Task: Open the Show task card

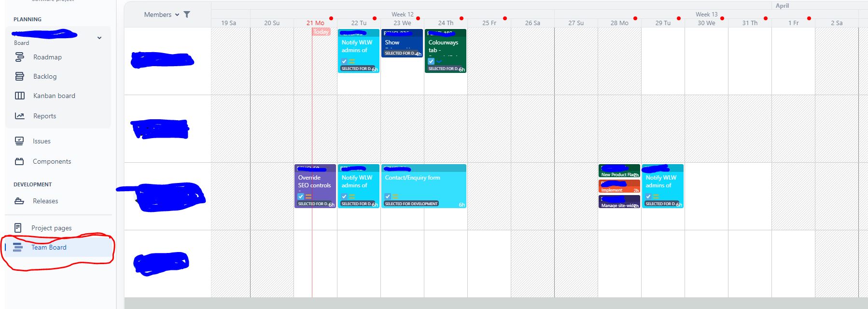Action: pyautogui.click(x=402, y=43)
